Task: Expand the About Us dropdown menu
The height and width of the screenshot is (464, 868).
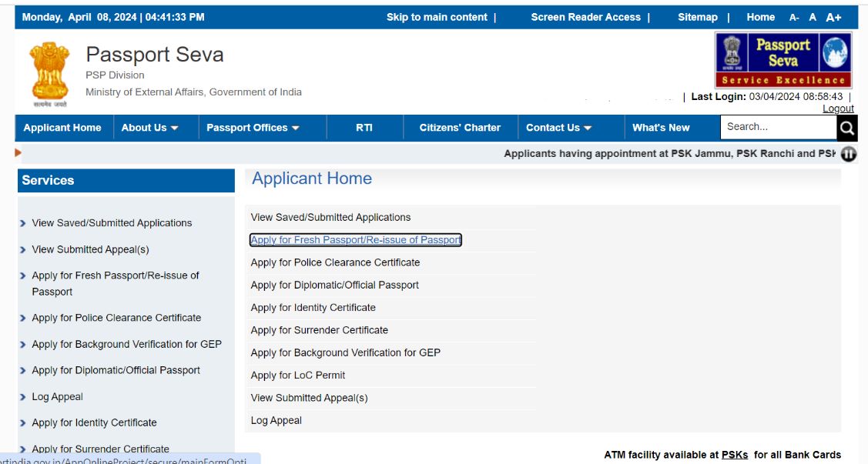Action: click(149, 128)
